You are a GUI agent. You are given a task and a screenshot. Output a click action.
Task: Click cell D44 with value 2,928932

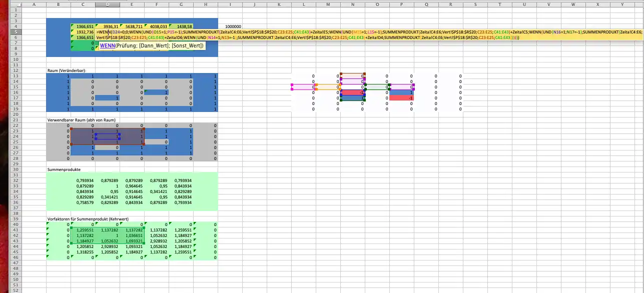[108, 246]
